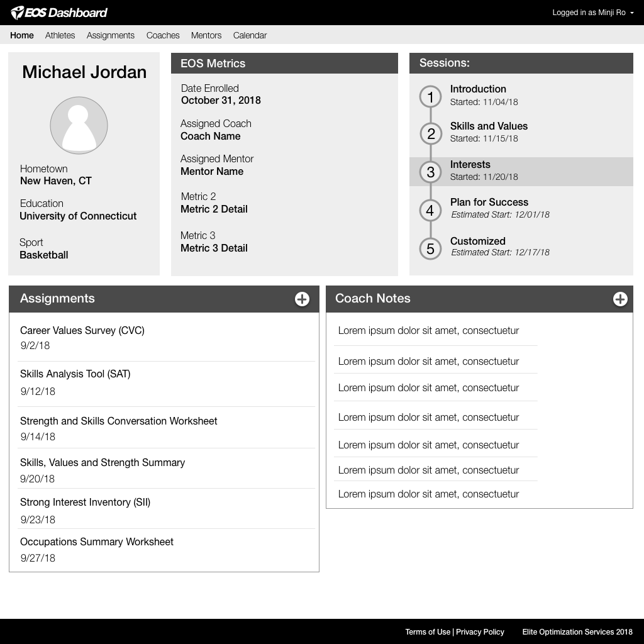The image size is (644, 644).
Task: Open Skills Analysis Tool (SAT) assignment
Action: tap(75, 374)
